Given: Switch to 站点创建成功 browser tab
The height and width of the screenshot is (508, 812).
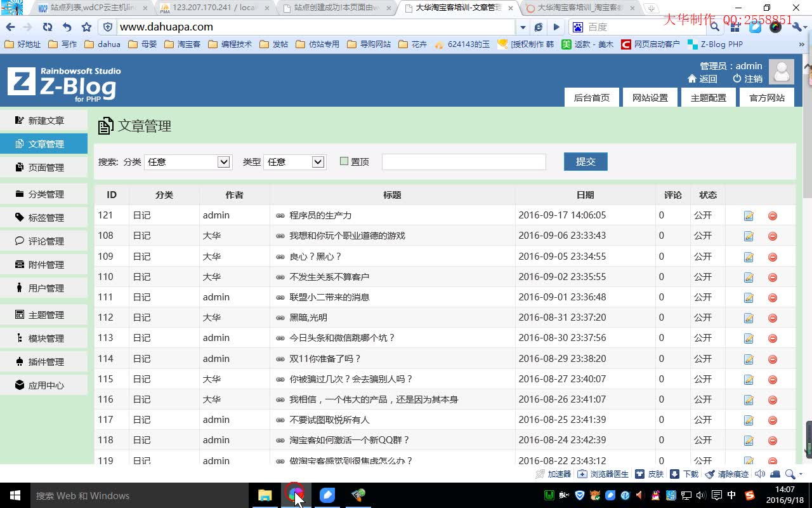Looking at the screenshot, I should click(336, 8).
